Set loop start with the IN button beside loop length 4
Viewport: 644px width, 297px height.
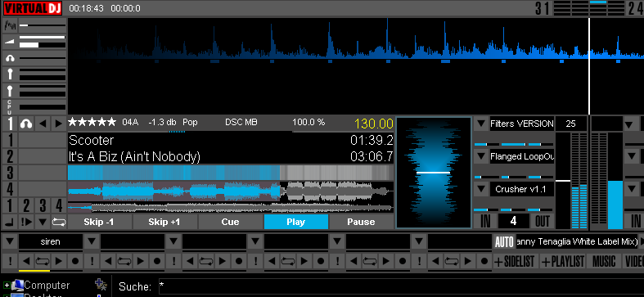point(485,222)
